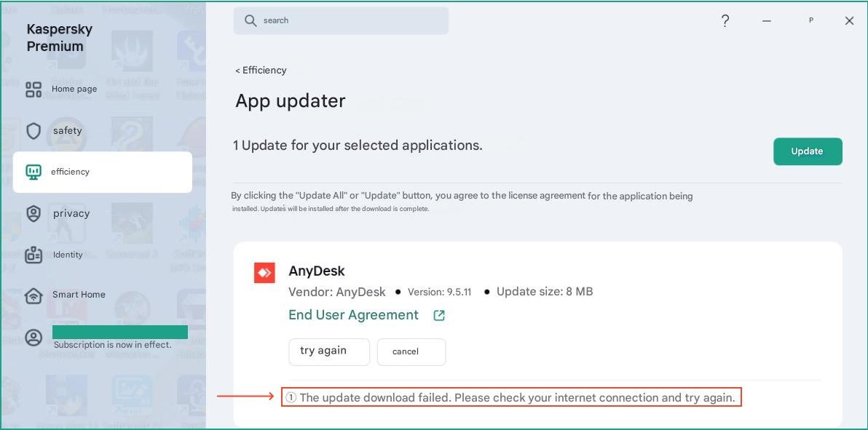Click the AnyDesk application name
Screen dimensions: 868x430
point(317,271)
